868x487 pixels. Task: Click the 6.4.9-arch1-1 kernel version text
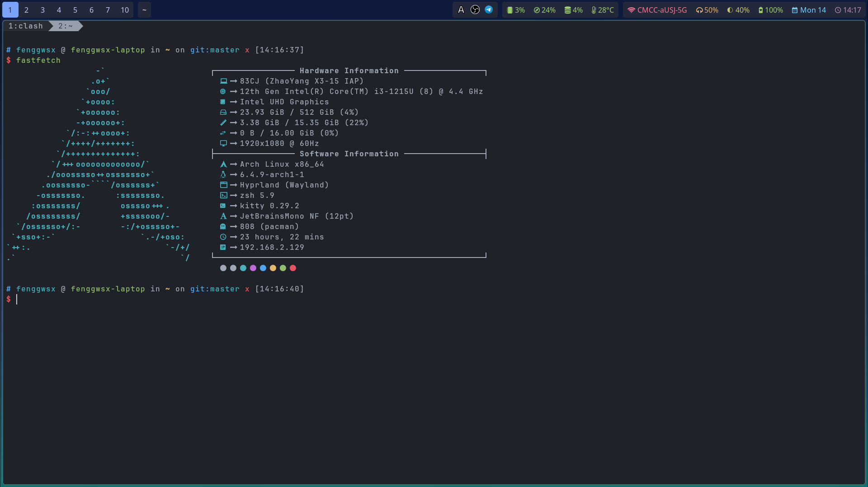272,175
